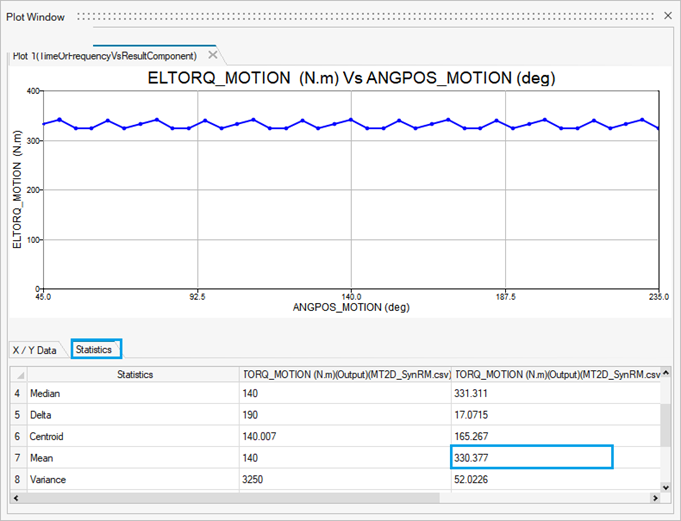Click the horizontal scrollbar right arrow
This screenshot has width=681, height=521.
[x=653, y=498]
